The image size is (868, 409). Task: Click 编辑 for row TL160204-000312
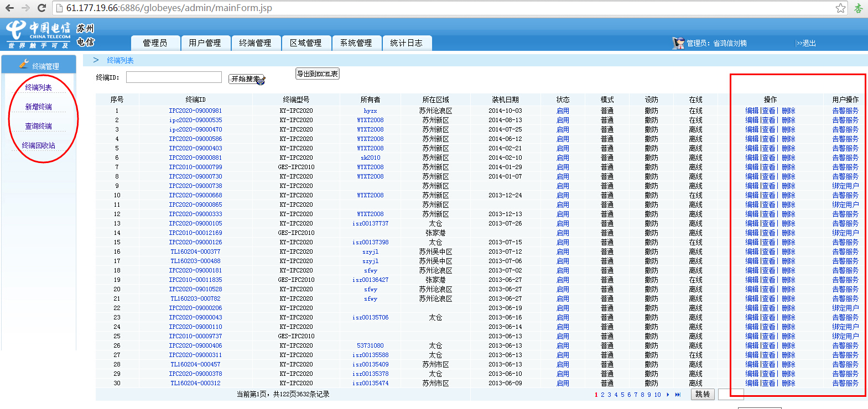coord(752,383)
